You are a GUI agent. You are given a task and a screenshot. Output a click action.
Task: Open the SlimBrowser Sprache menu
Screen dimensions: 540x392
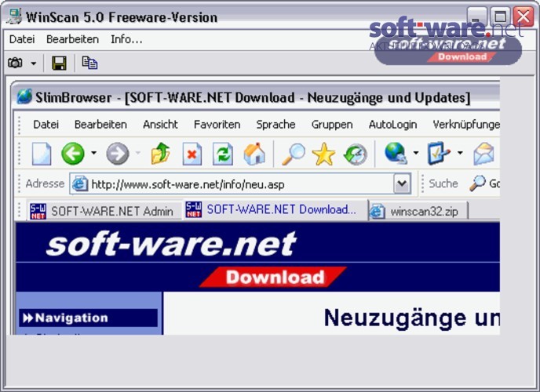pos(275,124)
